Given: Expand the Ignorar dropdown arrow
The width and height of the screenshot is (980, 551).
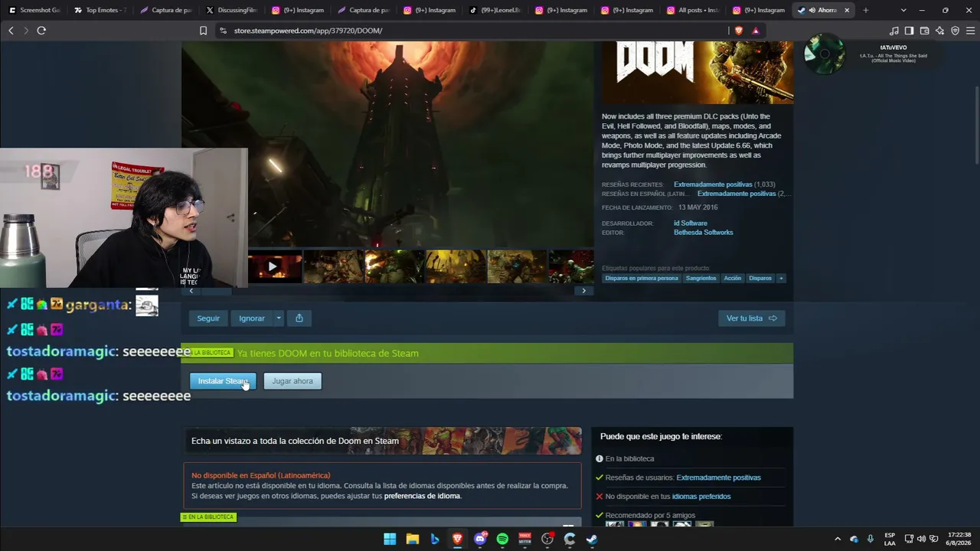Looking at the screenshot, I should coord(279,318).
